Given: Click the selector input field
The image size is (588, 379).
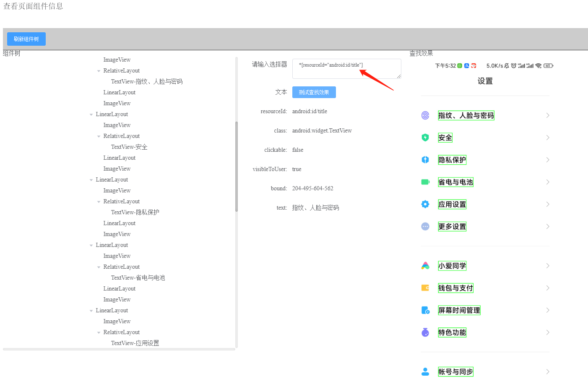Looking at the screenshot, I should (x=346, y=69).
